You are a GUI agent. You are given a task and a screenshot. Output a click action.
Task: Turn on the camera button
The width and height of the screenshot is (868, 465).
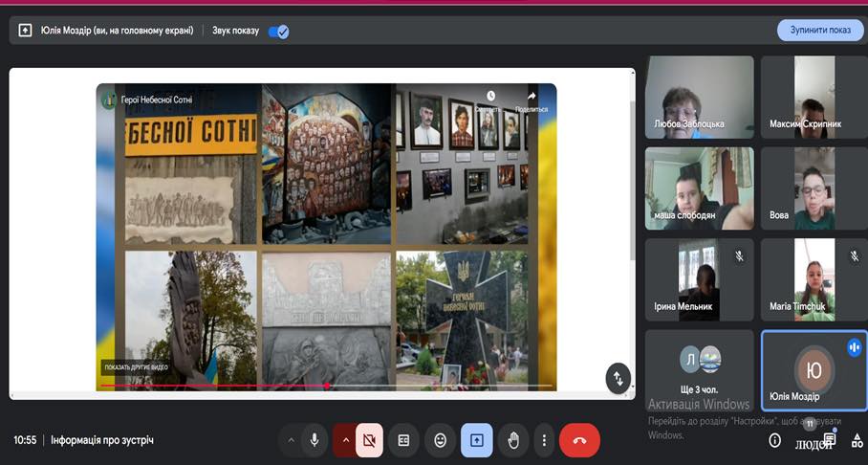(x=369, y=440)
